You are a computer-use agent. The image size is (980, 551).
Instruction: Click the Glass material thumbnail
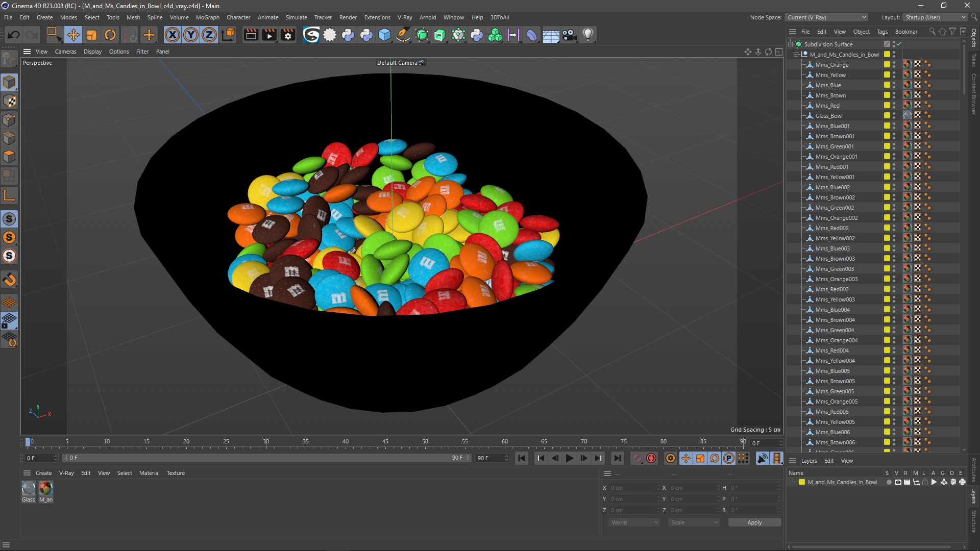coord(28,486)
